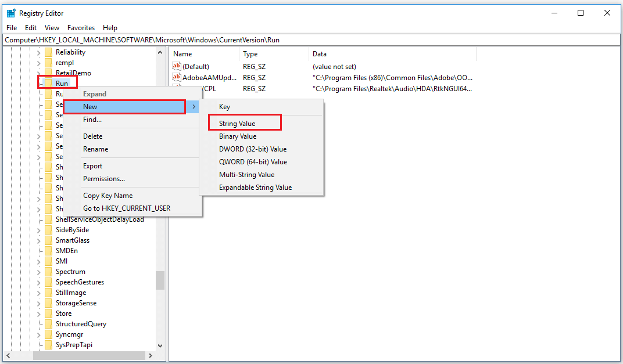The image size is (623, 364).
Task: Click the SmartGlass folder icon
Action: pyautogui.click(x=48, y=240)
